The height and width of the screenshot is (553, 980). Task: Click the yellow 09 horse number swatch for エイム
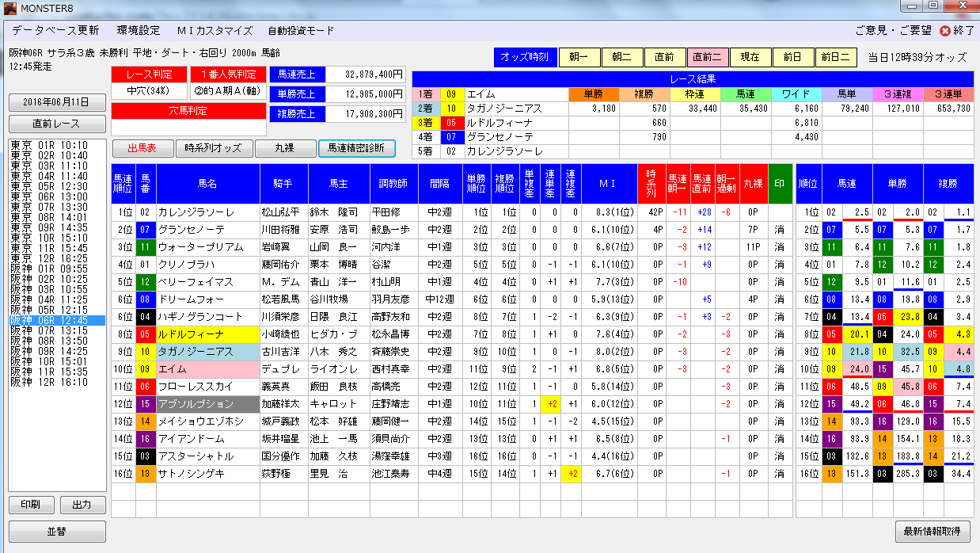pyautogui.click(x=146, y=369)
